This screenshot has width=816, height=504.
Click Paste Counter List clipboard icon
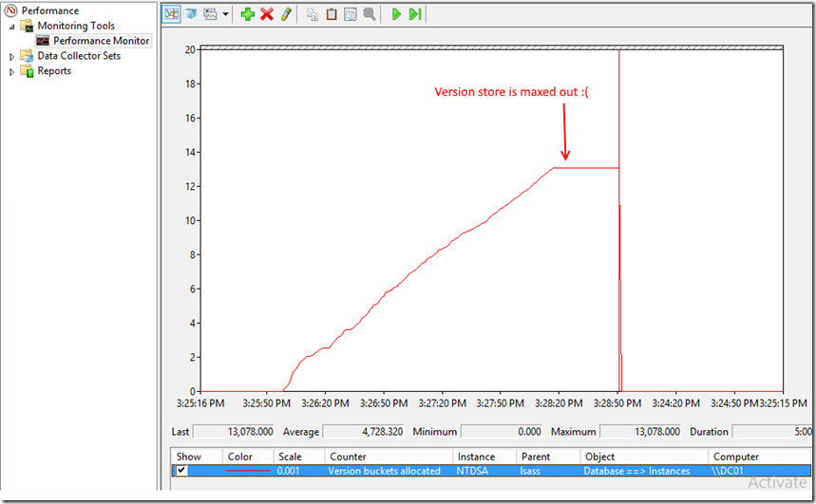[x=332, y=14]
